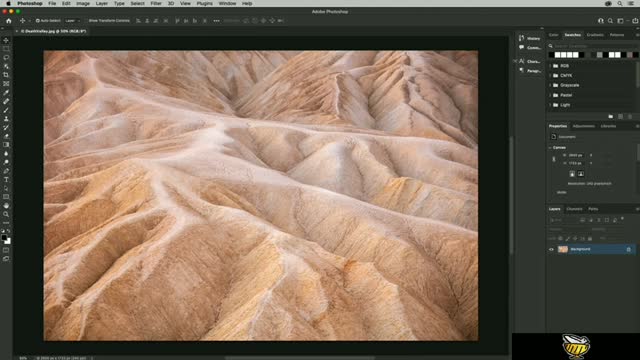Image resolution: width=640 pixels, height=360 pixels.
Task: Open the Paragraph panel icon
Action: click(521, 71)
